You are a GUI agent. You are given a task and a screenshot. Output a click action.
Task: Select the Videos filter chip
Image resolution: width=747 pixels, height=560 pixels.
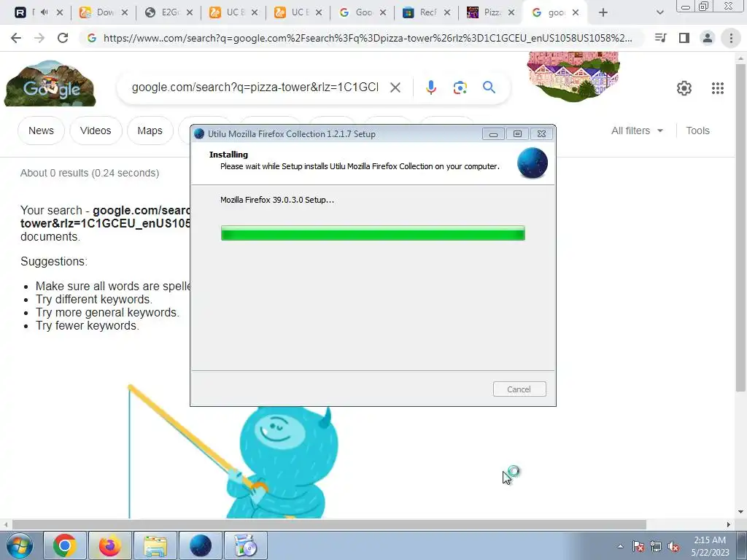coord(96,131)
